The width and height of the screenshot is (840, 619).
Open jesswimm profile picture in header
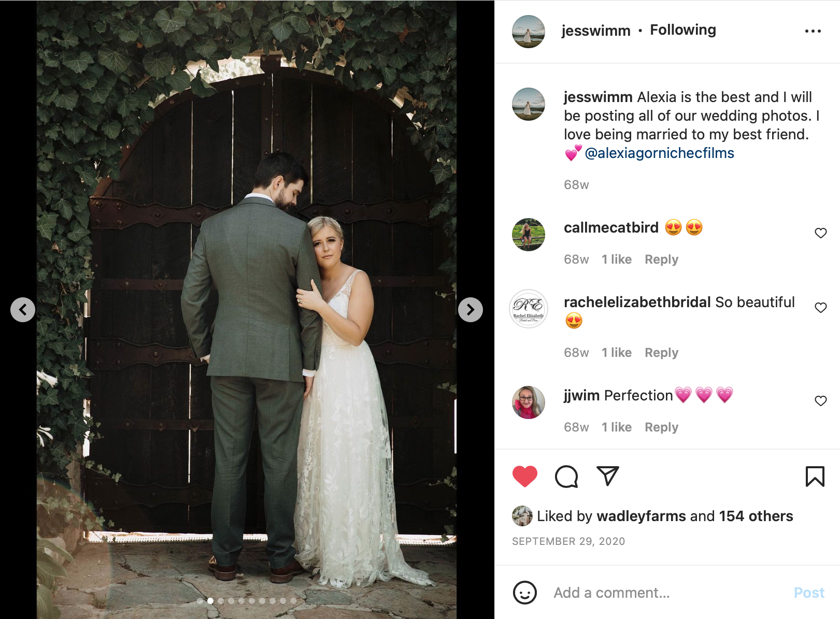[x=529, y=32]
